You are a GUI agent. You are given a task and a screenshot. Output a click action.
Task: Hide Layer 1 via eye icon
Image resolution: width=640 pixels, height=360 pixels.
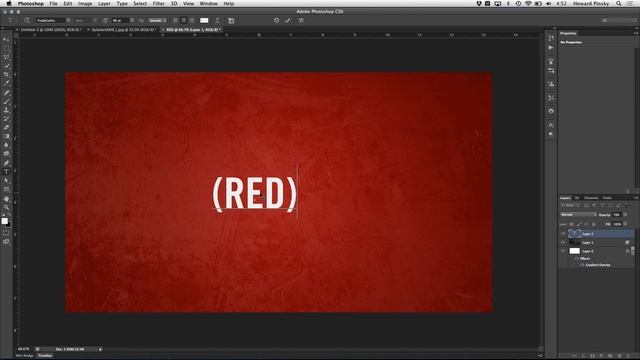point(563,242)
